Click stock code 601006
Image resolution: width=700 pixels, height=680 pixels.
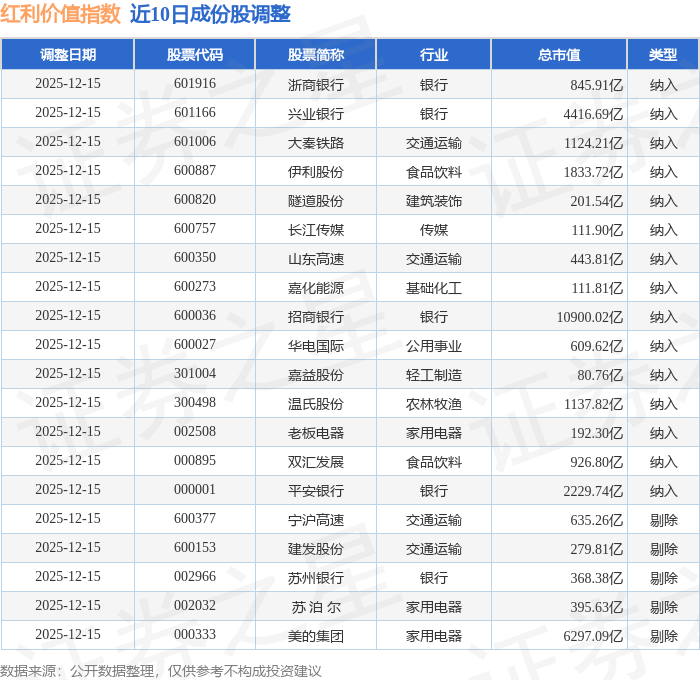[195, 142]
